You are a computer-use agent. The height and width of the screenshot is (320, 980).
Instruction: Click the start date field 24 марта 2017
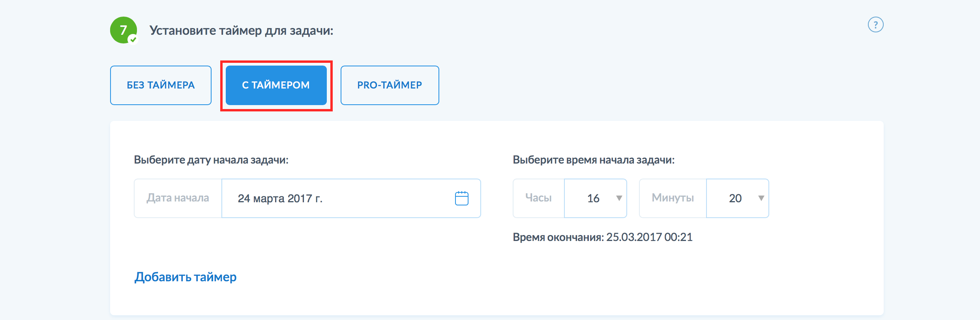351,198
